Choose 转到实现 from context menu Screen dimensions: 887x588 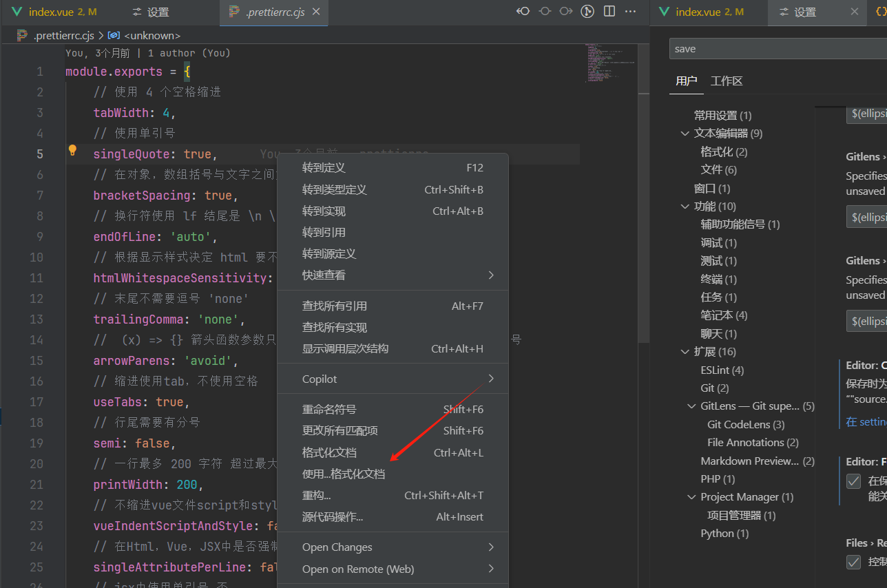click(x=393, y=211)
